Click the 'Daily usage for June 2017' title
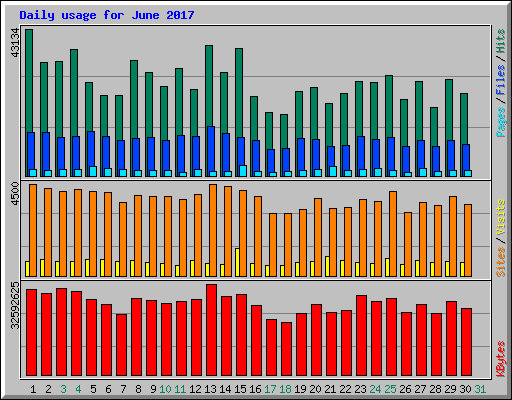The image size is (512, 400). (x=107, y=15)
